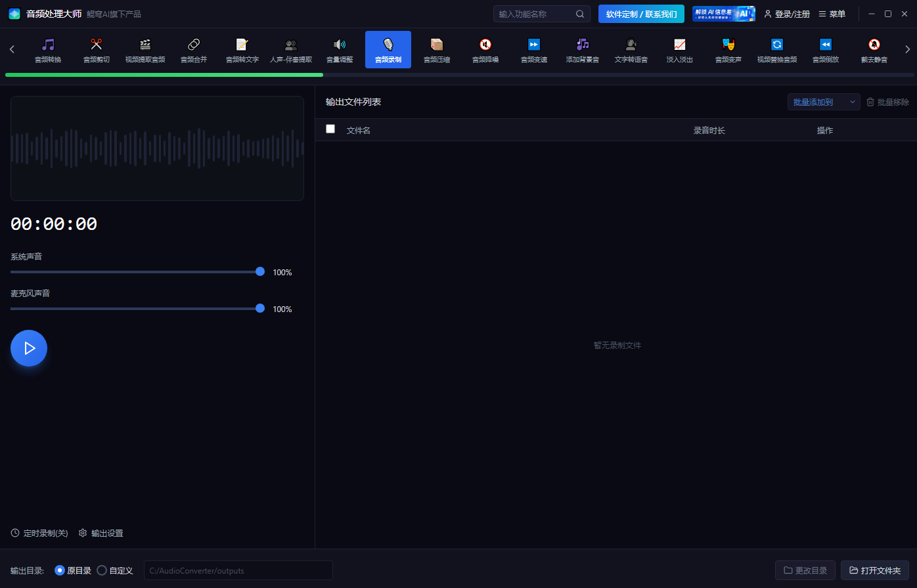Select the 原目录 radio option
917x588 pixels.
tap(60, 570)
